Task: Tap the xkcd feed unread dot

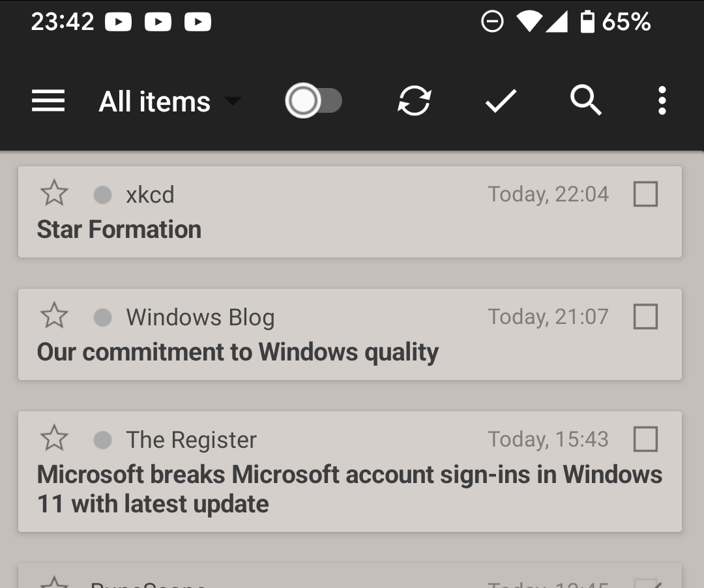Action: pos(102,194)
